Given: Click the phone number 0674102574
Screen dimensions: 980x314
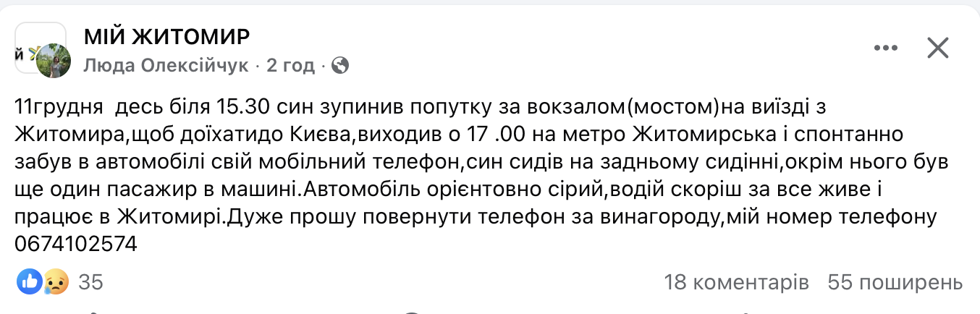Looking at the screenshot, I should click(75, 245).
